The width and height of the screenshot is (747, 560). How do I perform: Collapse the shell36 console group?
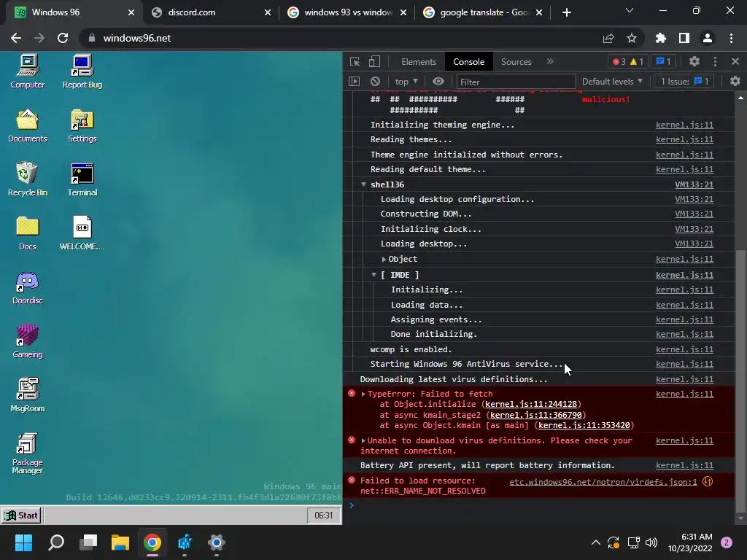click(x=363, y=184)
